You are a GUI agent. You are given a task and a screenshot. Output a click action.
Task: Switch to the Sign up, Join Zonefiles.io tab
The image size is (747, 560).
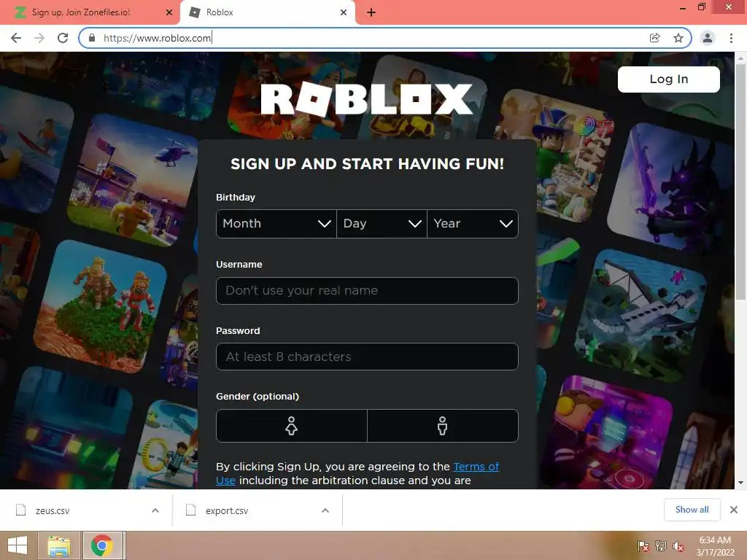pyautogui.click(x=90, y=12)
